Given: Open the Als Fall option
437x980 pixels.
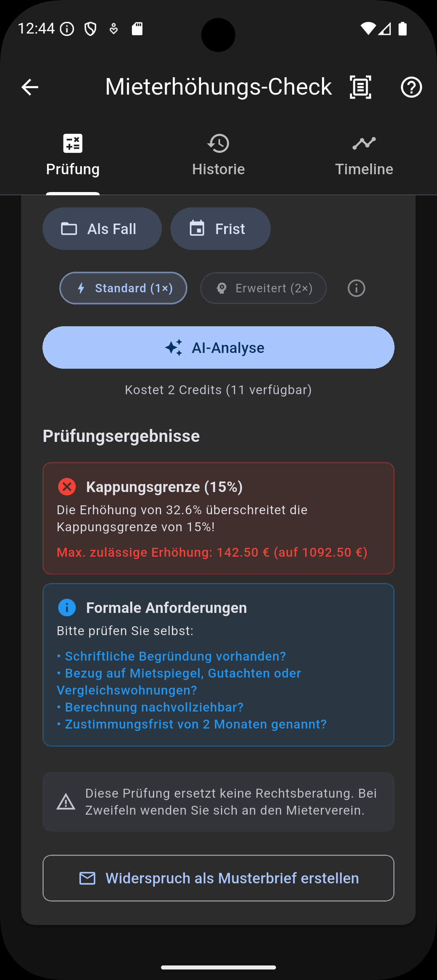Looking at the screenshot, I should point(102,228).
